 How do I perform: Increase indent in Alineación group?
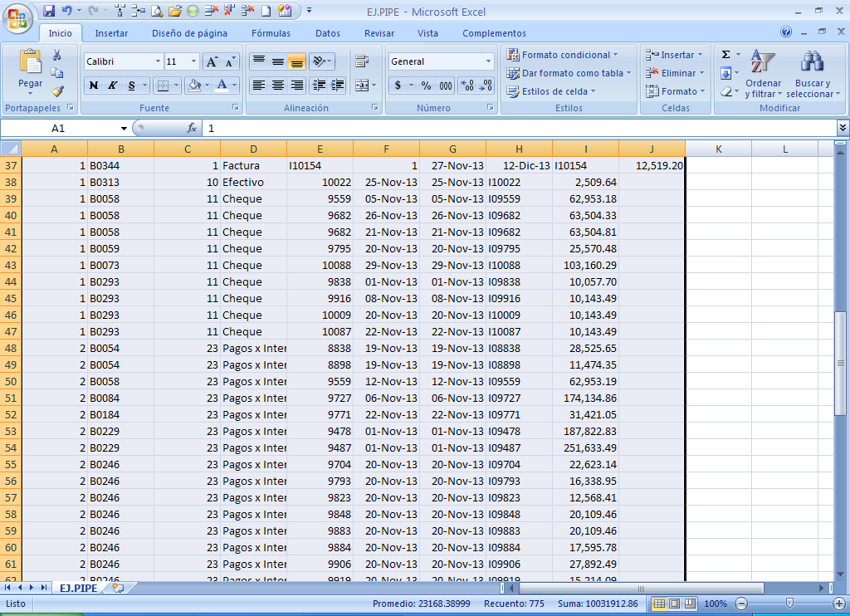point(337,86)
